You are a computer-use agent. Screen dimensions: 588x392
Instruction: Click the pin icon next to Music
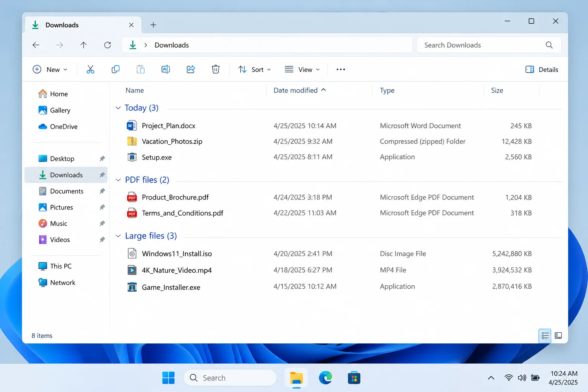click(x=102, y=223)
